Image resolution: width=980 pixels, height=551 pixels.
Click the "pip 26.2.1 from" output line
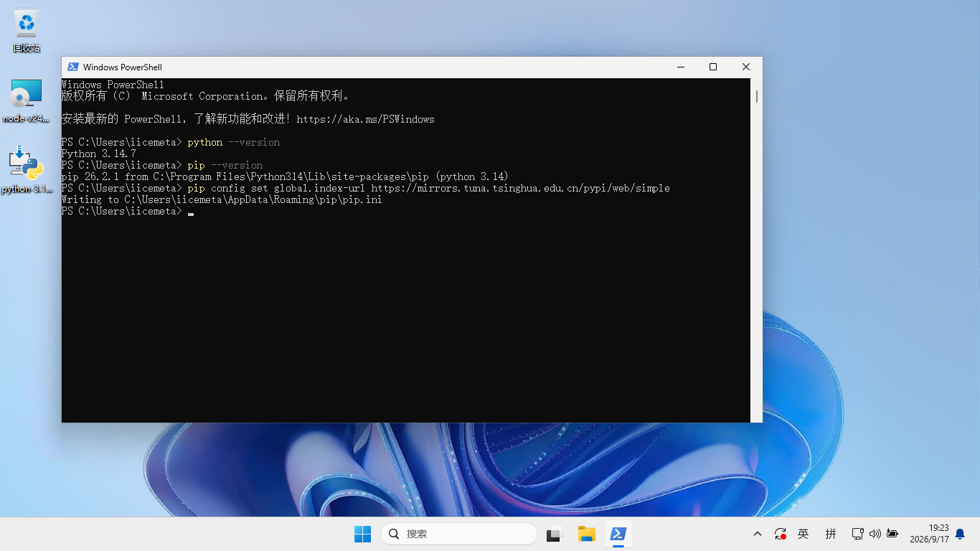click(285, 176)
